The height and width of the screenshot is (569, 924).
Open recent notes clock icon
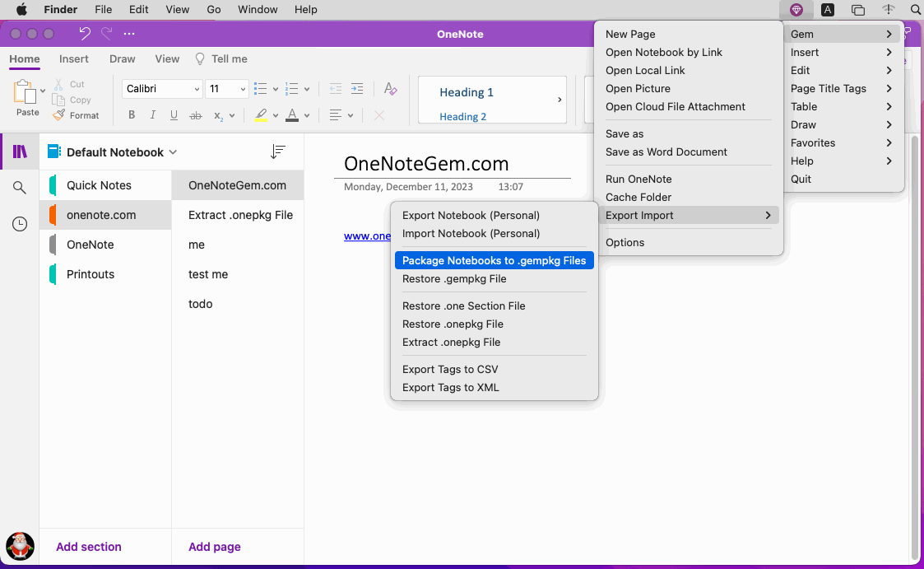(x=20, y=224)
